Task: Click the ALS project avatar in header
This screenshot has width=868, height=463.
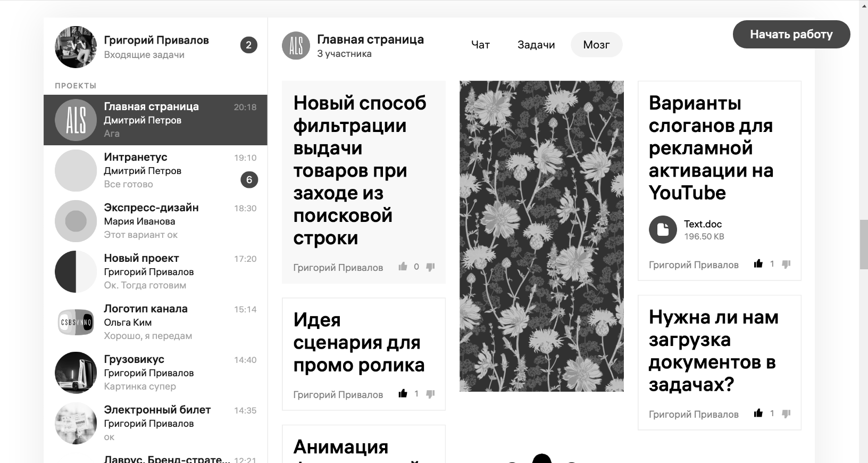Action: coord(296,45)
